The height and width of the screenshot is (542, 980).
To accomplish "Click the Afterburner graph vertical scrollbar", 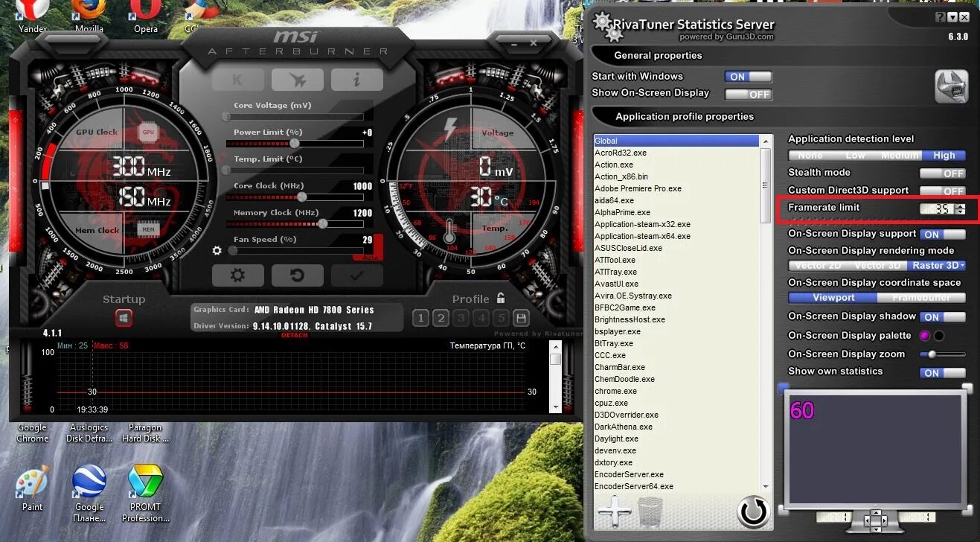I will (x=555, y=377).
